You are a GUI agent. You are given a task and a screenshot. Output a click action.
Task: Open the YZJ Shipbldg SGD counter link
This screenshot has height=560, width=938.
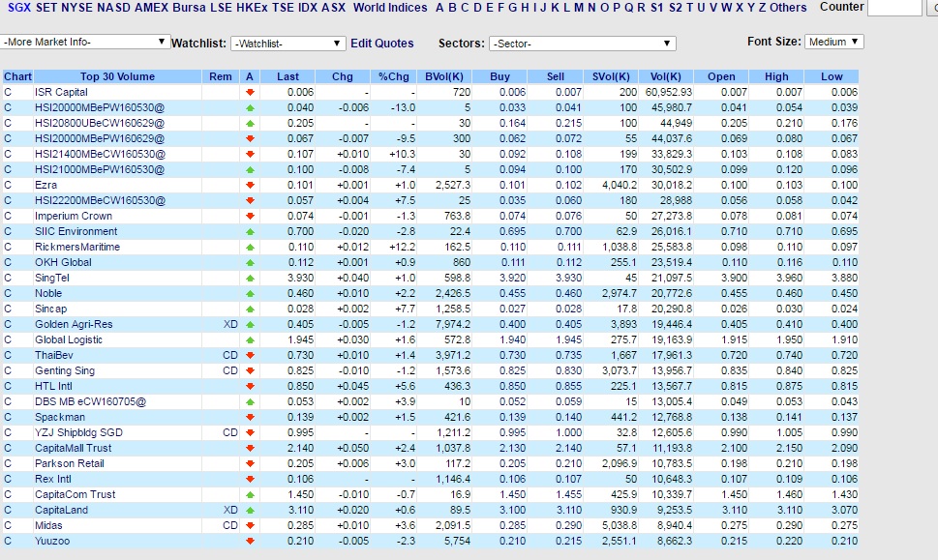tap(78, 432)
